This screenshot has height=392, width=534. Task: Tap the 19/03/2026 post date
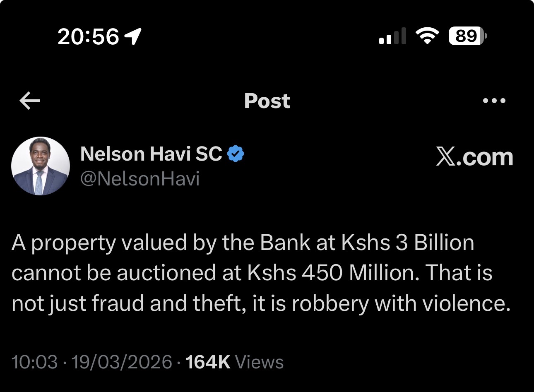click(x=122, y=362)
